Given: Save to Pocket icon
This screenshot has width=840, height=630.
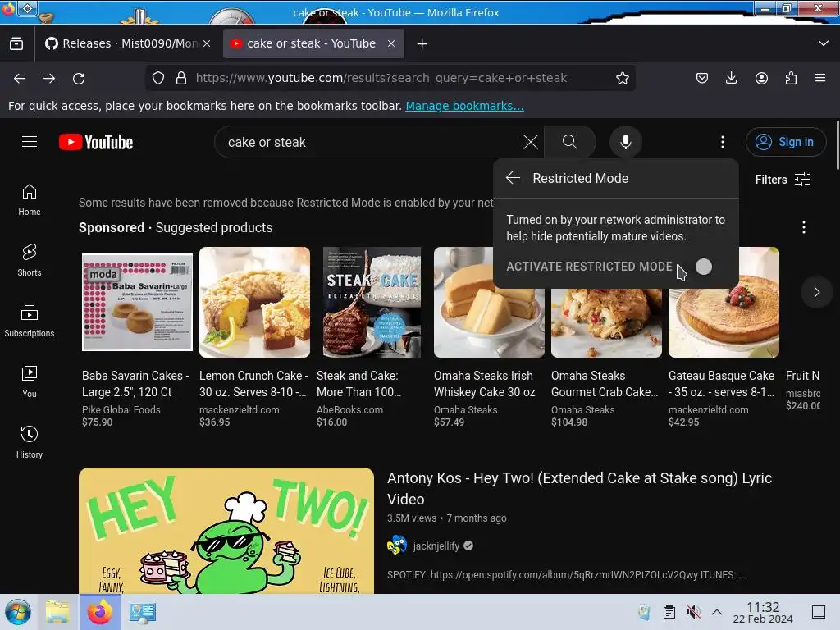Looking at the screenshot, I should (x=702, y=78).
